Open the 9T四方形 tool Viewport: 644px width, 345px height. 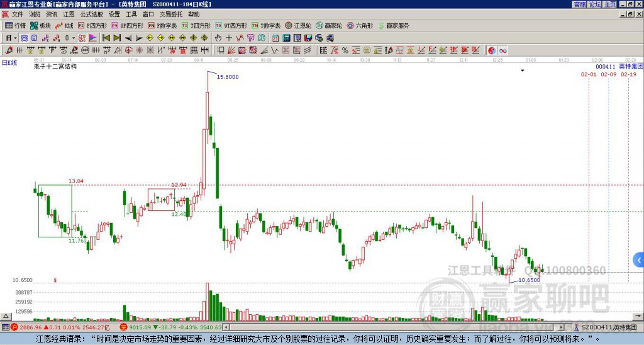point(231,25)
